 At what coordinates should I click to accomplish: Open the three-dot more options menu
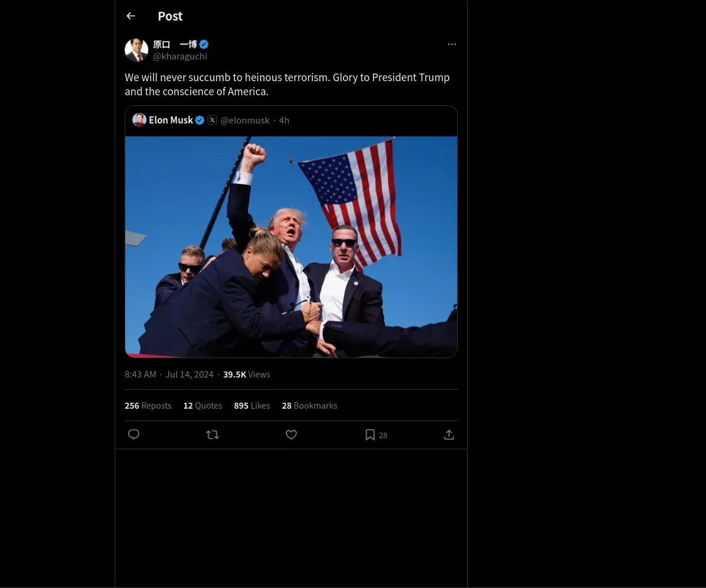pyautogui.click(x=452, y=45)
